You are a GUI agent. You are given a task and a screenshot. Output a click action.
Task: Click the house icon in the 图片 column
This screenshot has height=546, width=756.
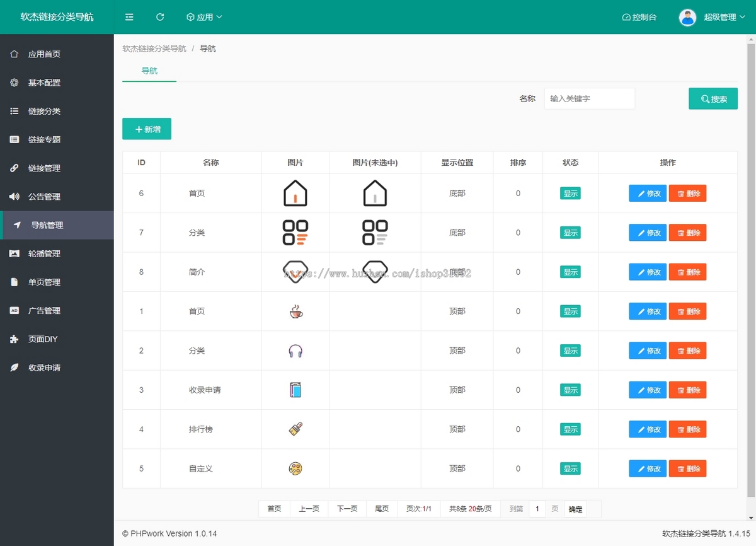click(295, 194)
